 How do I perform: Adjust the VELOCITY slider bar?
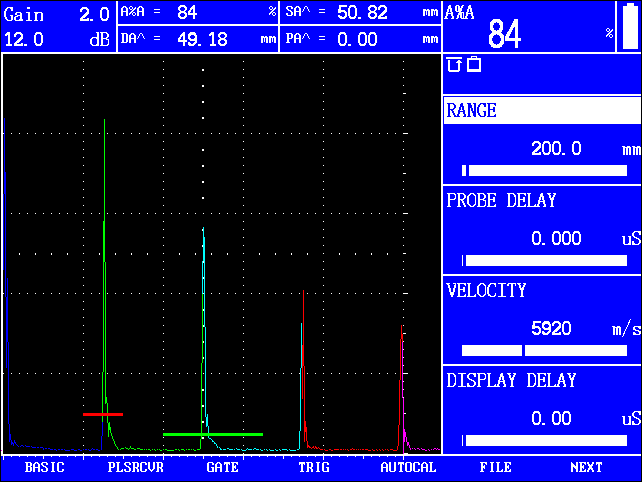[543, 350]
